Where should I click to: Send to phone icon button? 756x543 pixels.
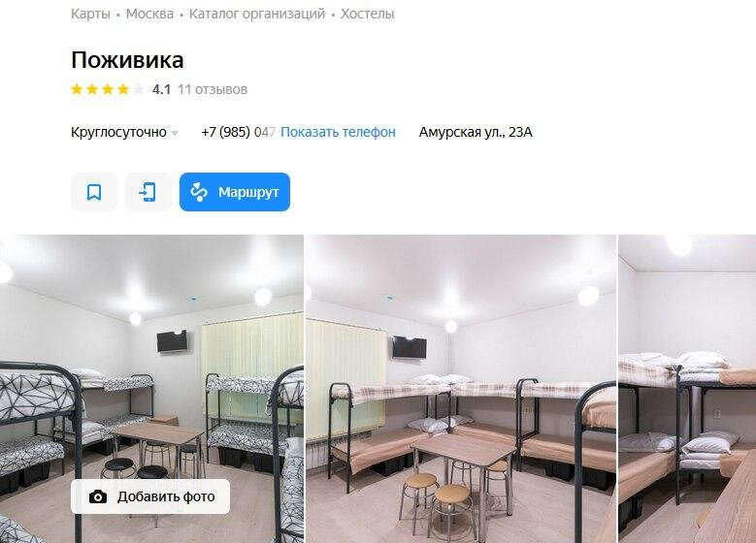(x=148, y=192)
